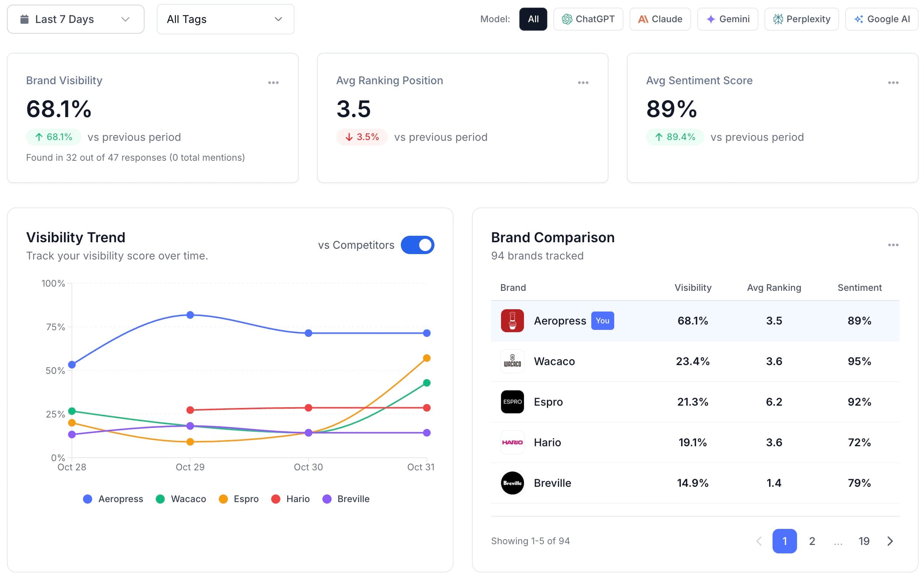The height and width of the screenshot is (584, 924).
Task: Click the calendar icon in the date selector
Action: (x=24, y=19)
